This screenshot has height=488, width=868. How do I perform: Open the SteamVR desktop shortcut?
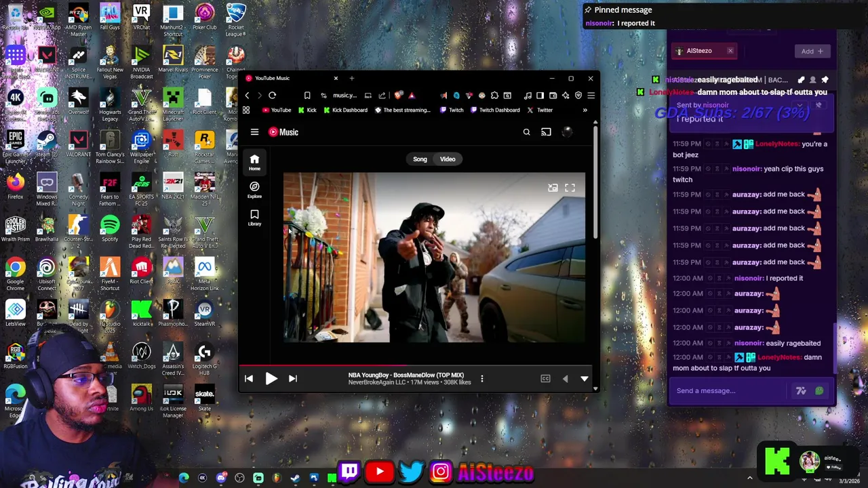point(204,314)
